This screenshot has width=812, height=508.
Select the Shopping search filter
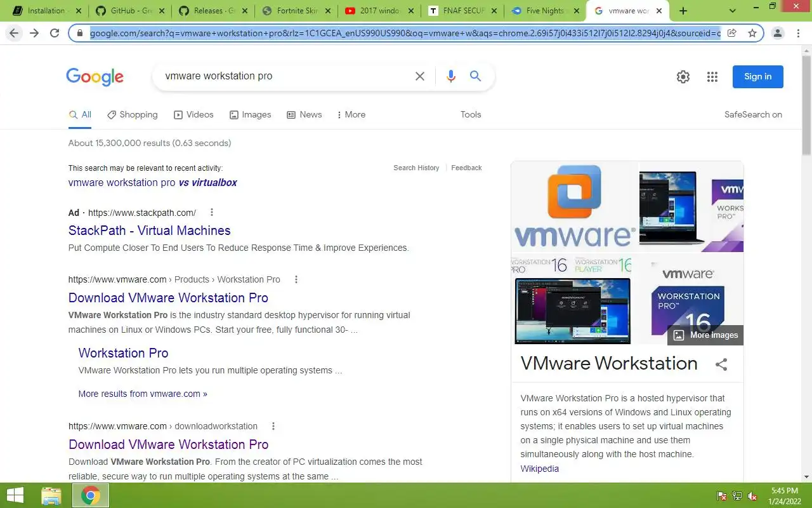click(132, 115)
